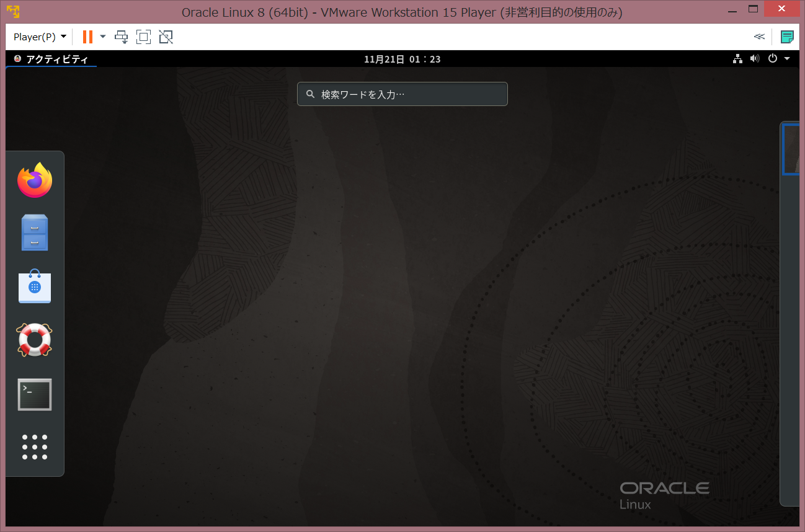Maximize the VMware Player window

point(753,9)
